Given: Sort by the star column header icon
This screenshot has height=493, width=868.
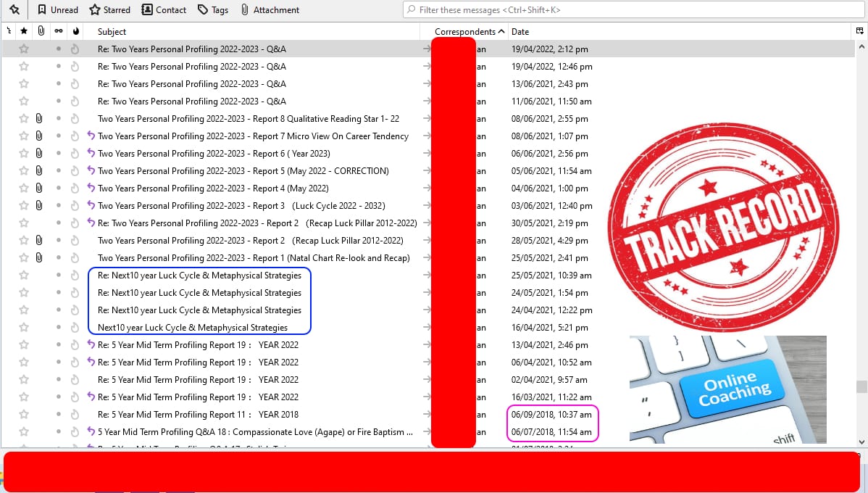Looking at the screenshot, I should [24, 31].
